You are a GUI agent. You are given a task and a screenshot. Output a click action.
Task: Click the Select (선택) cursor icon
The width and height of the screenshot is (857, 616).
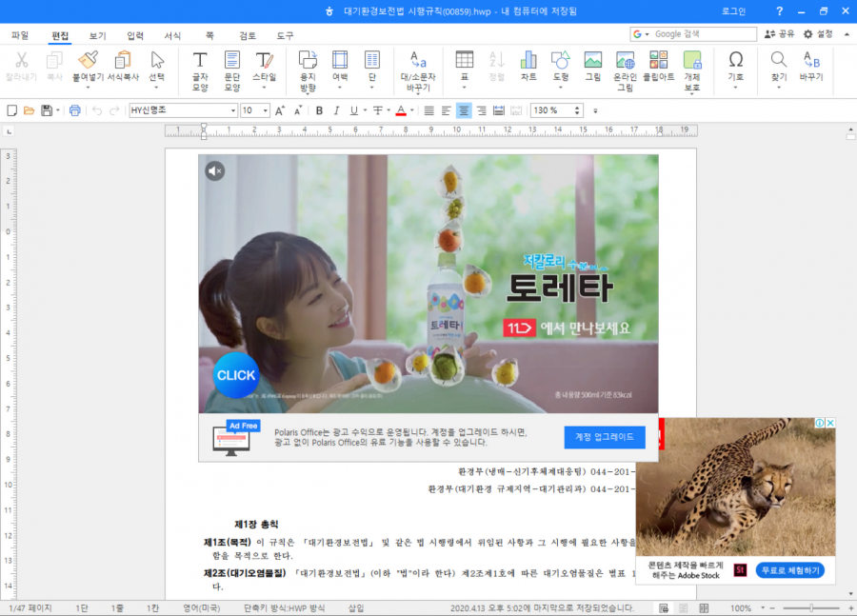point(157,60)
